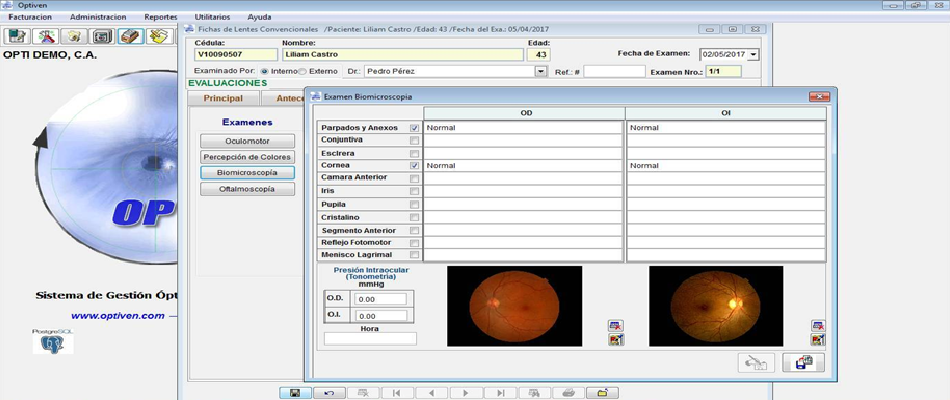The width and height of the screenshot is (950, 400).
Task: Expand the Dr. Pedro Pérez dropdown
Action: pos(541,72)
